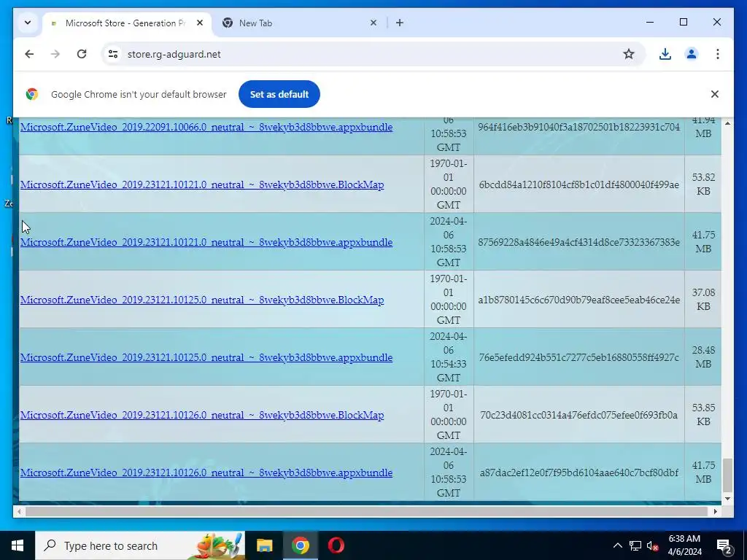Image resolution: width=747 pixels, height=560 pixels.
Task: Open clock showing 6:38 AM 4/6/2024
Action: tap(684, 545)
